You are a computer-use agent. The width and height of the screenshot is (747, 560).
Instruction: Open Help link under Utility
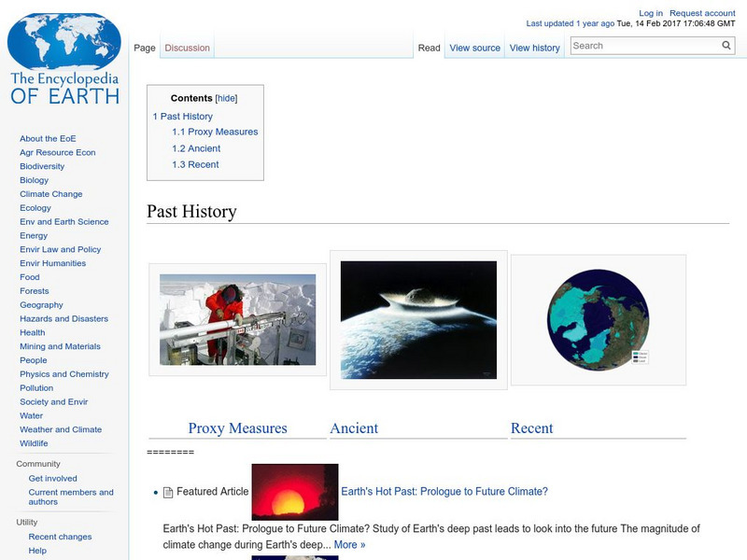37,551
